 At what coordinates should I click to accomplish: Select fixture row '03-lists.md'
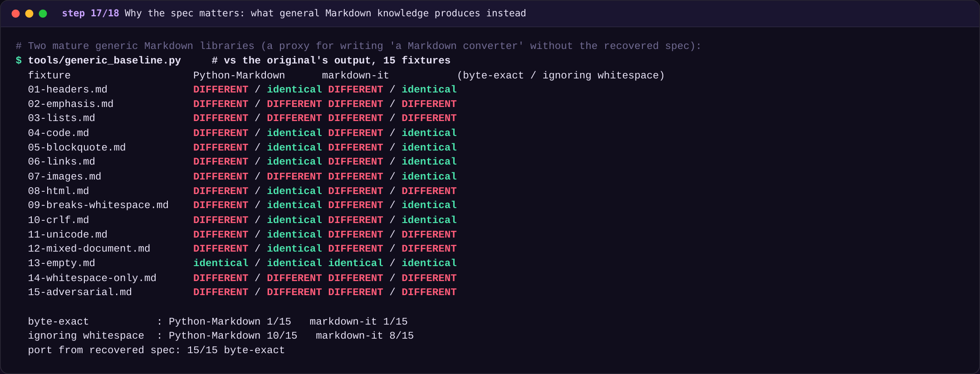coord(242,118)
